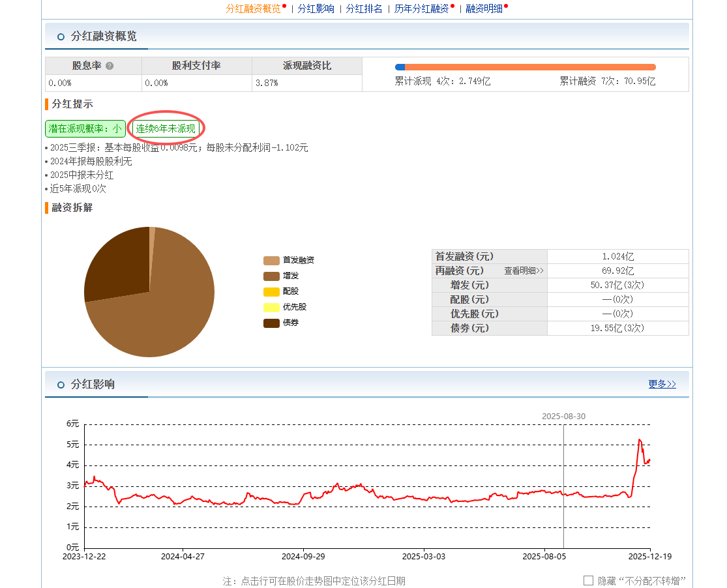Click the 增发 legend color swatch
The image size is (727, 588).
coord(271,276)
